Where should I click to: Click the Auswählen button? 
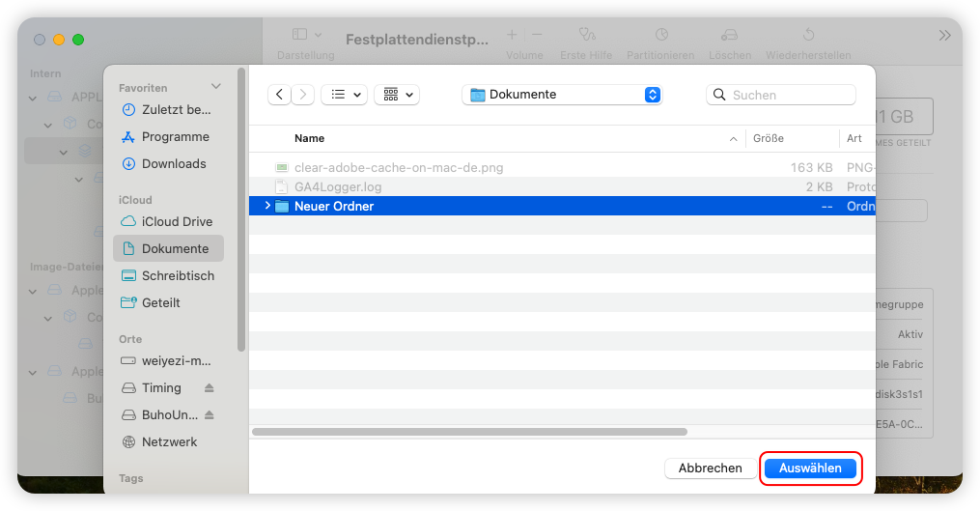tap(811, 468)
